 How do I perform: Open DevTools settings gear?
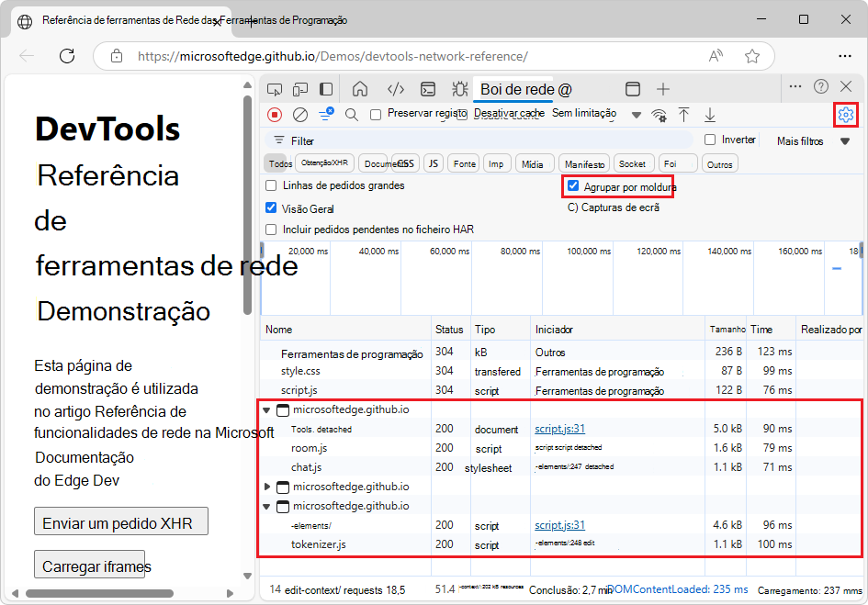(847, 113)
